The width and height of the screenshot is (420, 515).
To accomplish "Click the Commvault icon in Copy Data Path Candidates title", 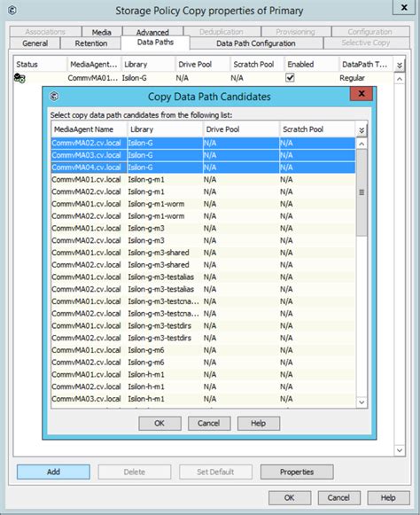I will [x=54, y=97].
